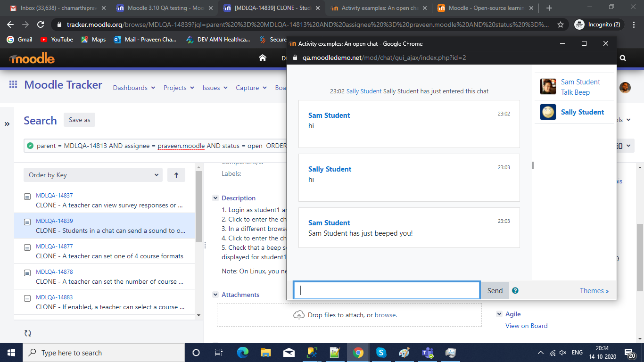The width and height of the screenshot is (644, 362).
Task: Reload the page with browser refresh button
Action: point(41,25)
